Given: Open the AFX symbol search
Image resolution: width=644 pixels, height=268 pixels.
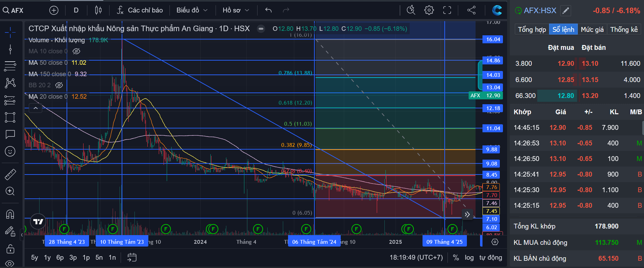Looking at the screenshot, I should (13, 10).
